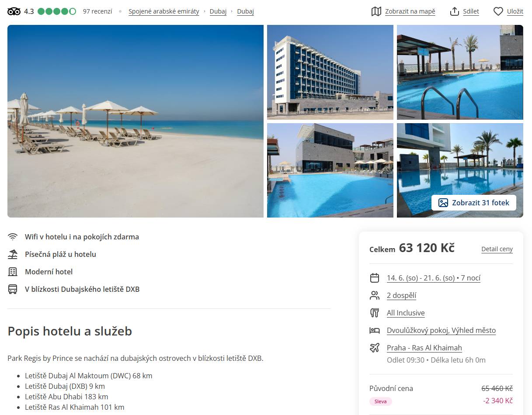Click the TripAdvisor owl logo icon
The image size is (532, 415).
14,11
